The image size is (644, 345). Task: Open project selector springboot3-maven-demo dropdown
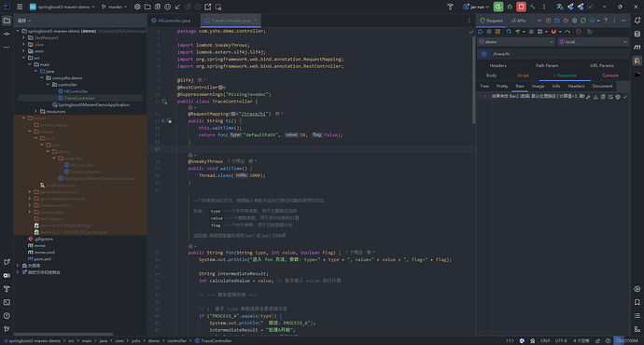[x=62, y=7]
